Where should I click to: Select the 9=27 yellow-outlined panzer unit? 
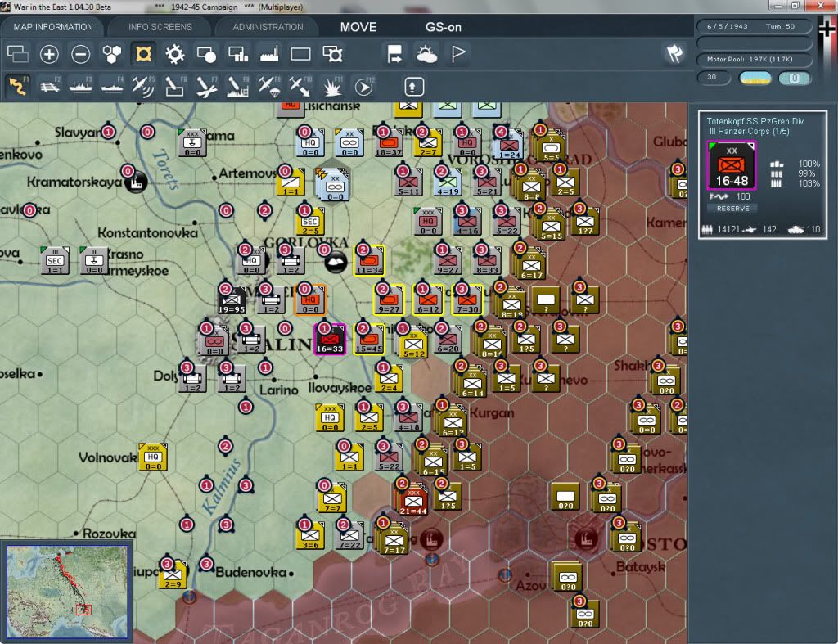coord(389,299)
